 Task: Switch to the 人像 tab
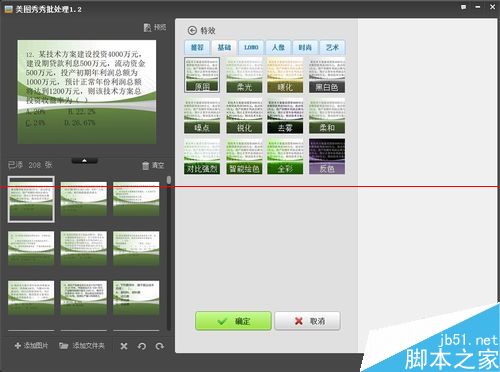278,47
